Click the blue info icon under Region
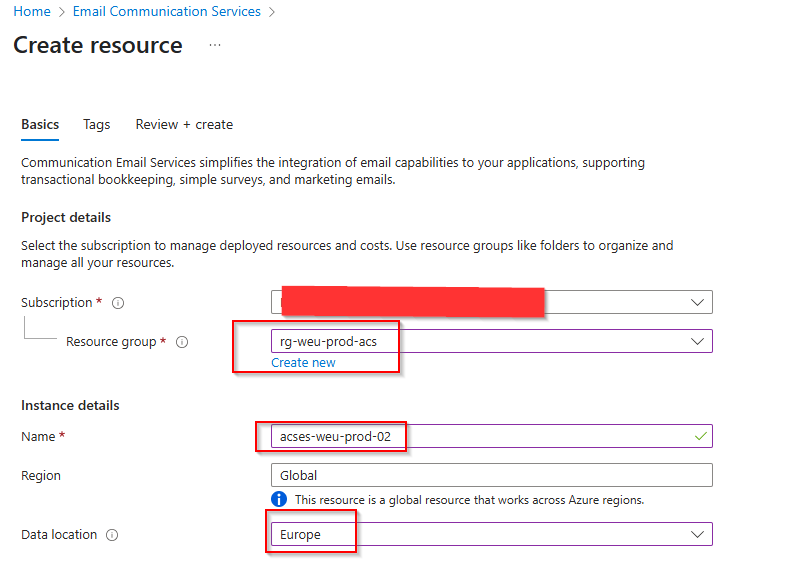The height and width of the screenshot is (574, 789). pyautogui.click(x=280, y=499)
